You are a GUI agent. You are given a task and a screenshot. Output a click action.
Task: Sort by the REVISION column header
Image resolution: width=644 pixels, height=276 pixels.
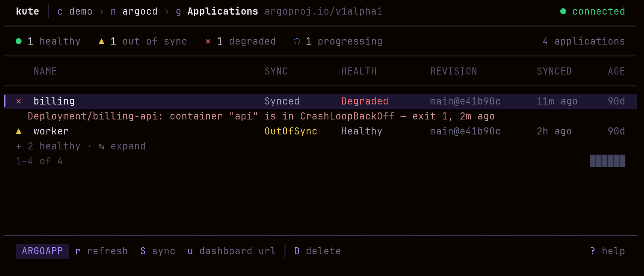[x=454, y=71]
